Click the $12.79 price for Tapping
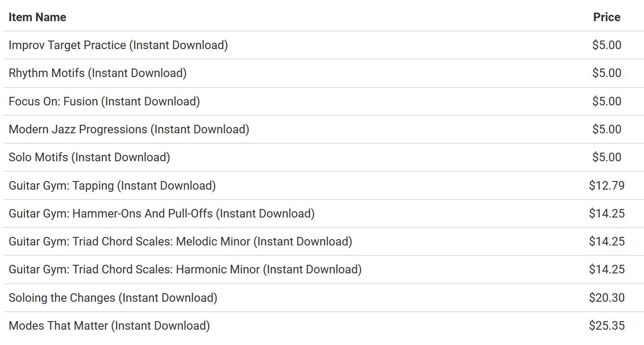This screenshot has height=345, width=644. pyautogui.click(x=606, y=186)
